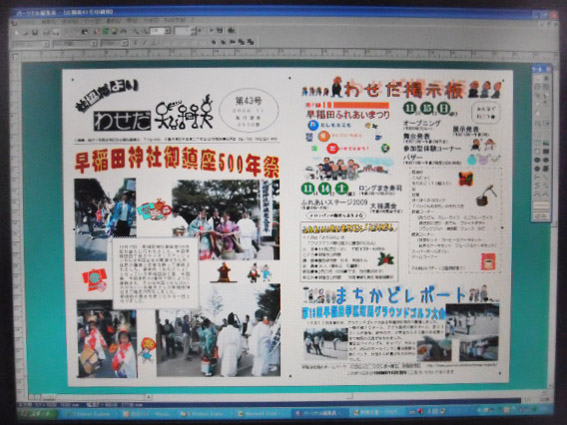
Task: Select the filled circle tool in tool palette
Action: point(538,160)
